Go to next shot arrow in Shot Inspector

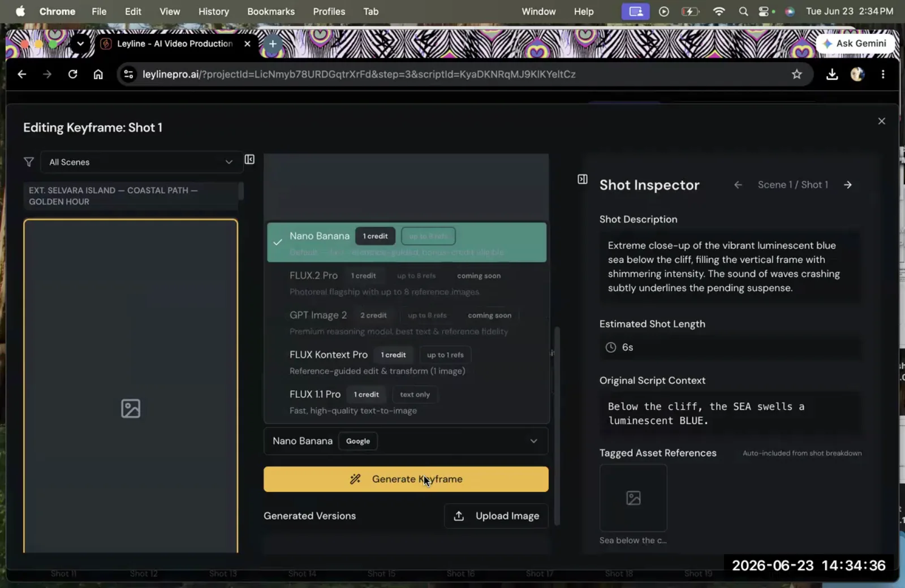(848, 185)
